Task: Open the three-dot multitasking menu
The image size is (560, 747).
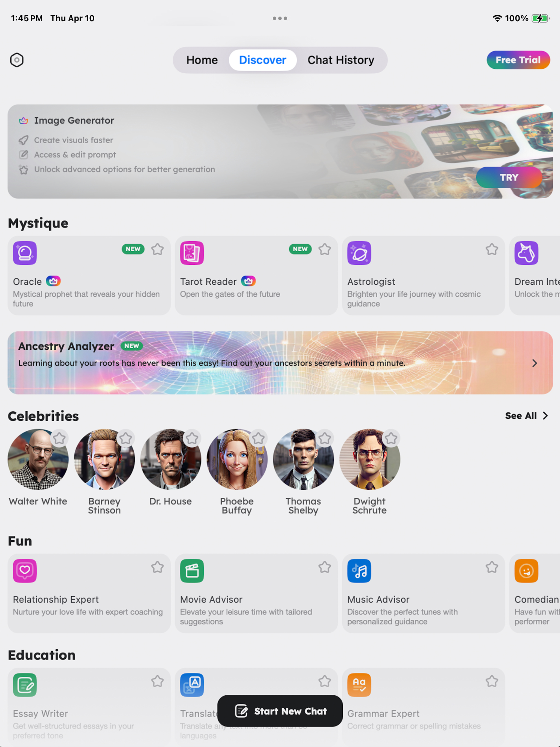Action: (x=280, y=18)
